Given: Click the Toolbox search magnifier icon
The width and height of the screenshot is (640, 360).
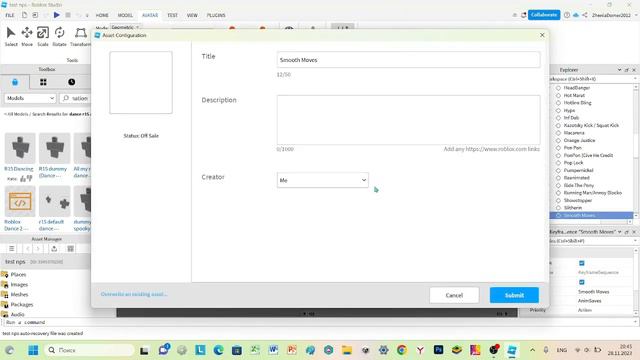Looking at the screenshot, I should click(x=66, y=98).
